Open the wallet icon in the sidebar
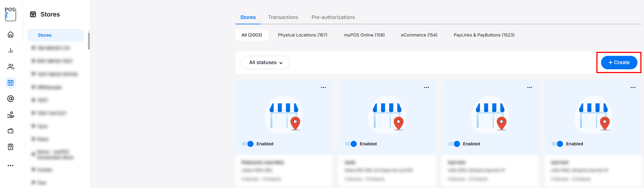 10,130
